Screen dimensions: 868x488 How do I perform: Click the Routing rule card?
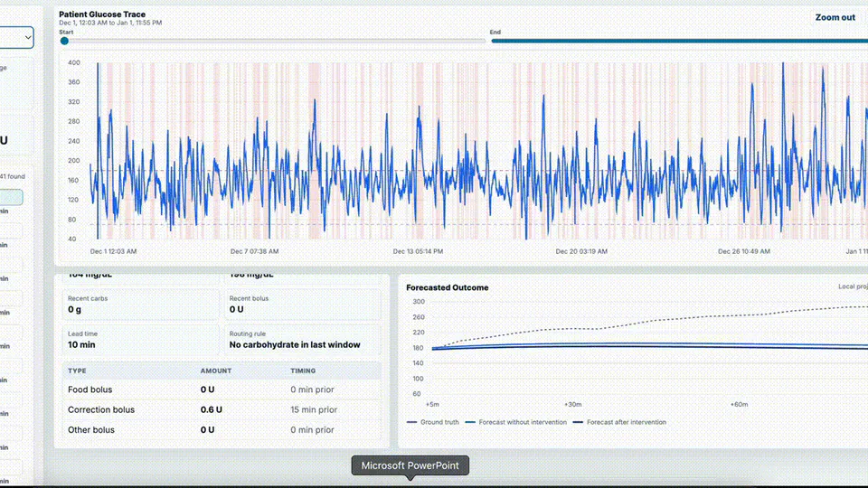(303, 340)
